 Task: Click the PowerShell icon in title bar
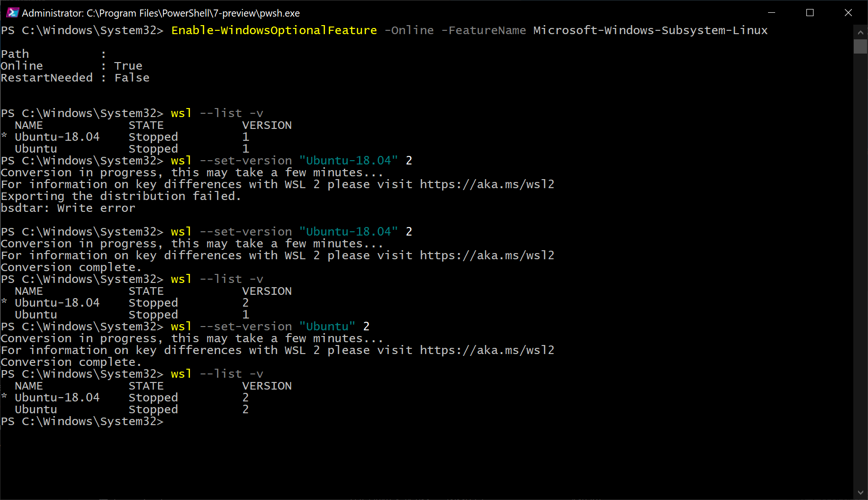12,13
